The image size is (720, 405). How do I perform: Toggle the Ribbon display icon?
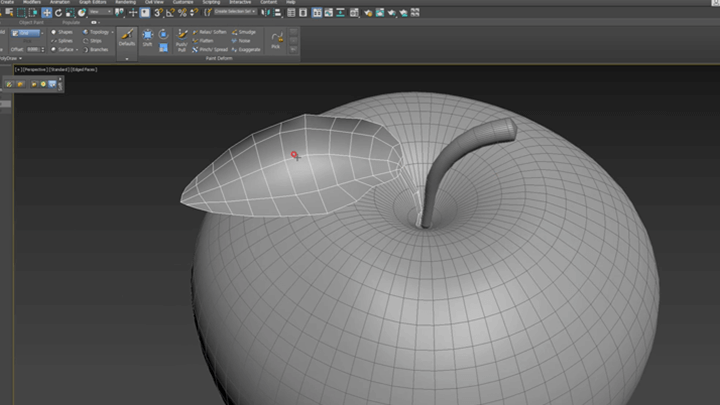[x=317, y=13]
